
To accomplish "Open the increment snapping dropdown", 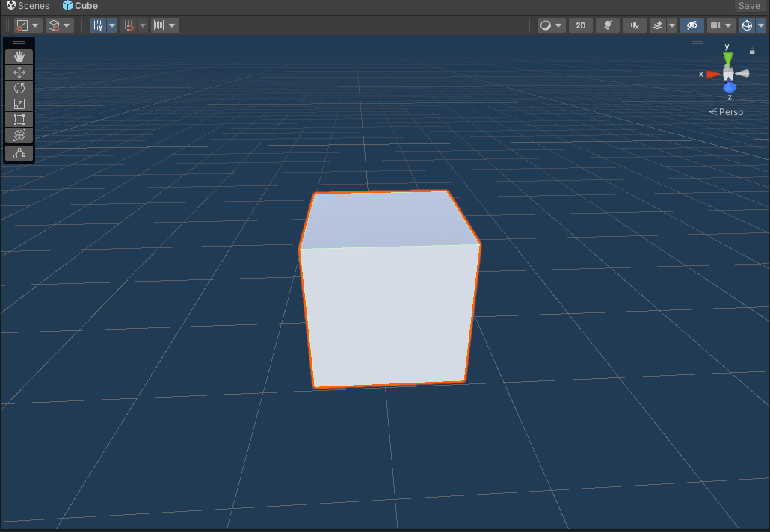I will point(164,25).
